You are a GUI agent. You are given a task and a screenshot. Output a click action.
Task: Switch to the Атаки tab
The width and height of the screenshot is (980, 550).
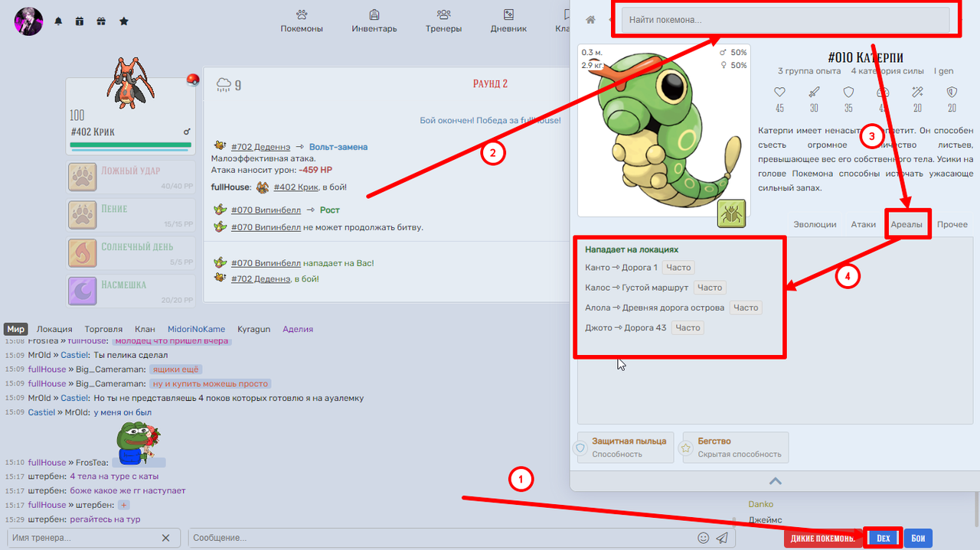point(863,225)
